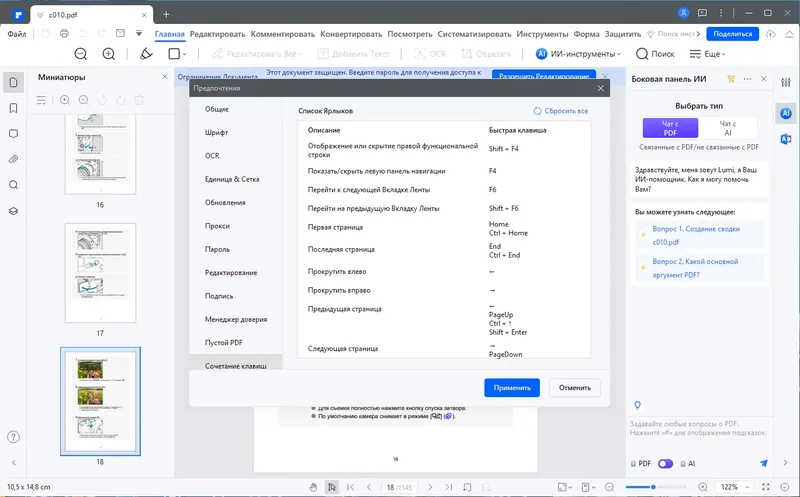Select OCR in preferences sidebar
This screenshot has height=497, width=800.
(212, 156)
